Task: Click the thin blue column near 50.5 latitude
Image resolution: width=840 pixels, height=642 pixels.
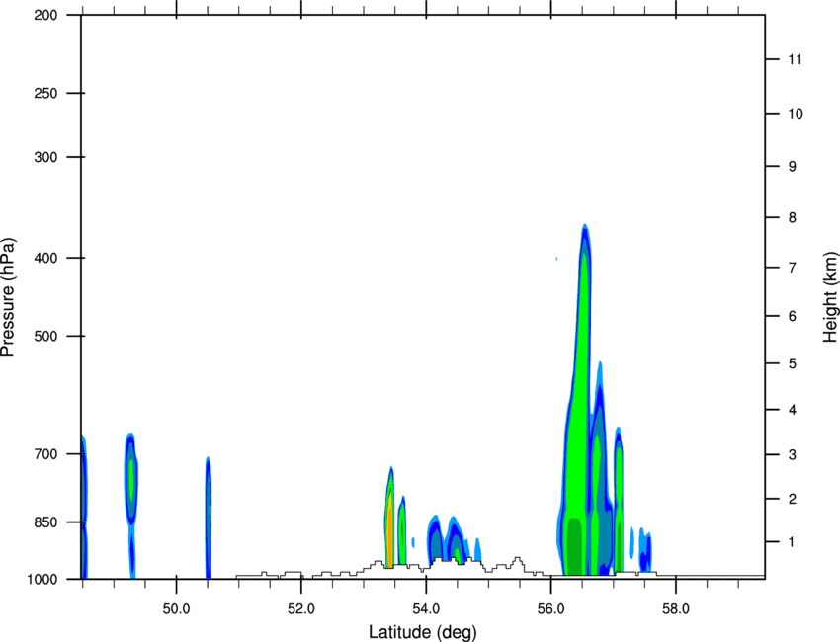Action: (x=209, y=518)
